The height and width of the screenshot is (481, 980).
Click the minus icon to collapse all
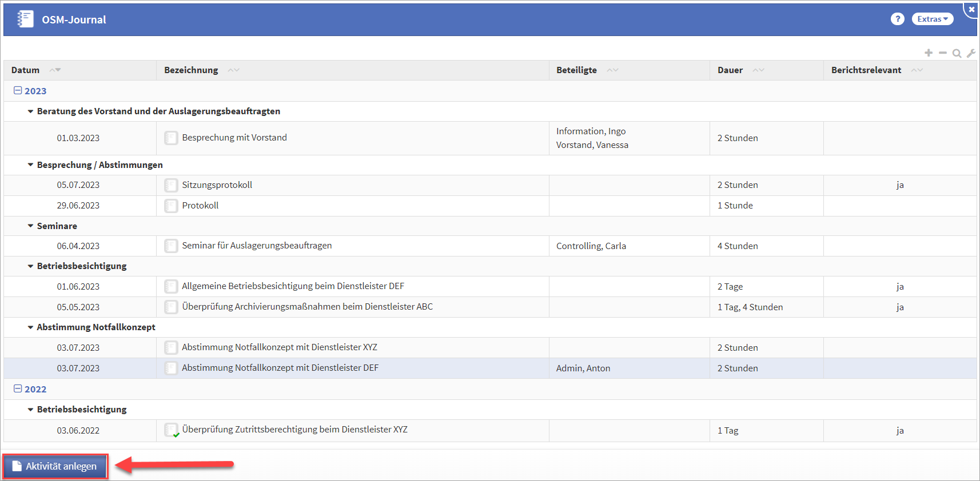943,53
